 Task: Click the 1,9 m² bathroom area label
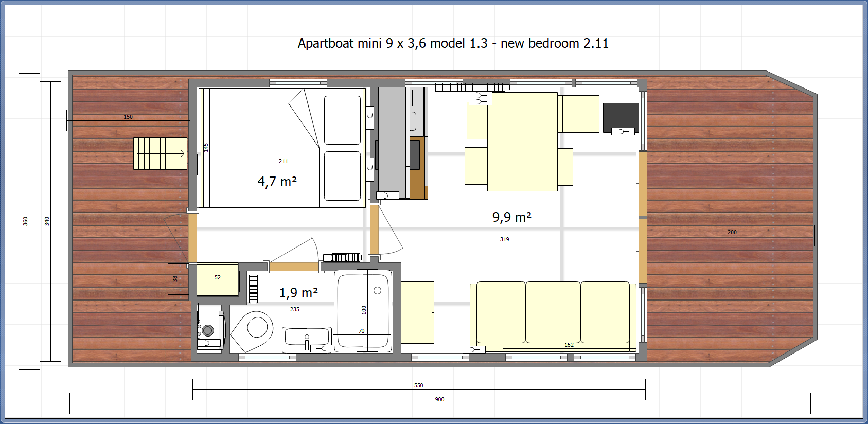(298, 293)
